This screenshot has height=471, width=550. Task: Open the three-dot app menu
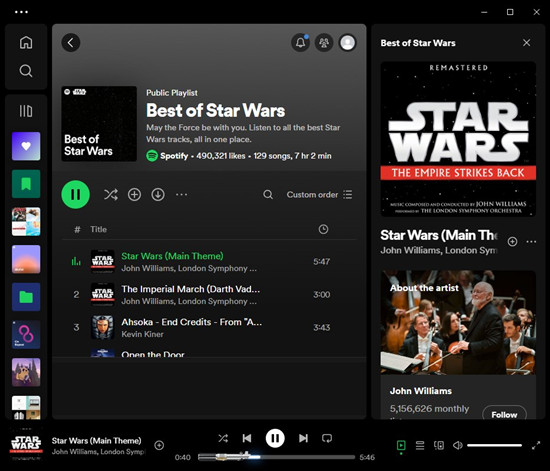click(x=21, y=12)
